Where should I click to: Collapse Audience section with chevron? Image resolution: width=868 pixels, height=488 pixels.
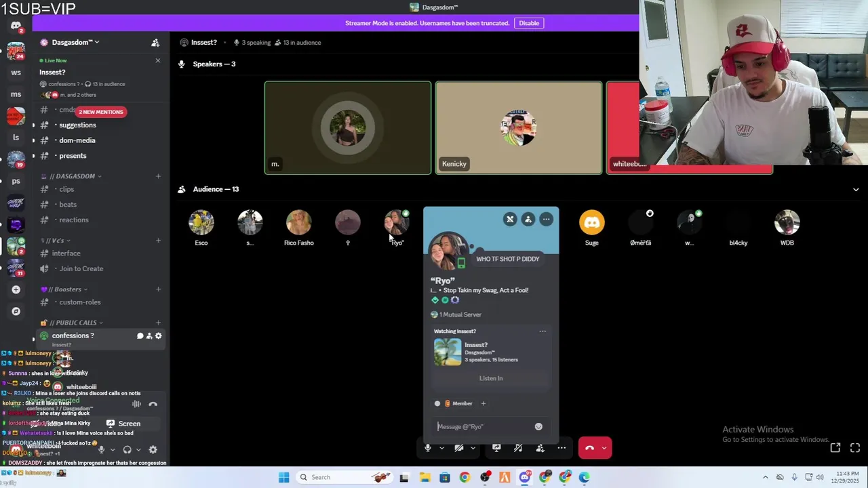click(x=856, y=189)
